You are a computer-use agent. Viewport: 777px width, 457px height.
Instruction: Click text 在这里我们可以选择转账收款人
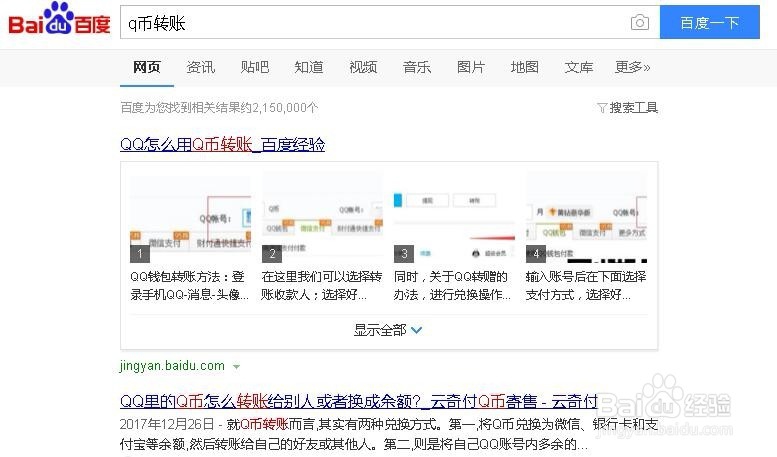pyautogui.click(x=322, y=286)
